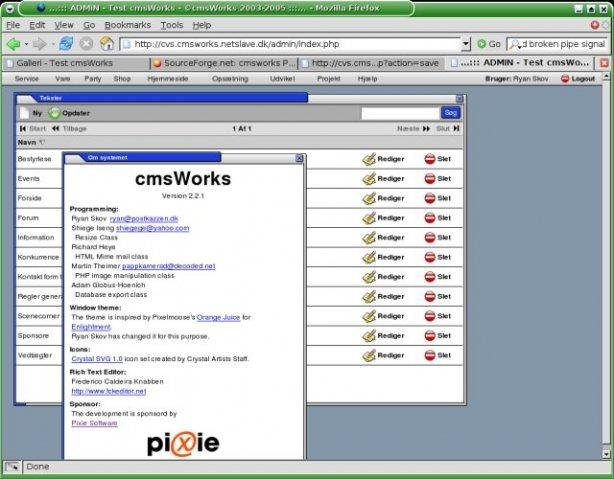Click Slet delete icon for Forum row

point(430,218)
